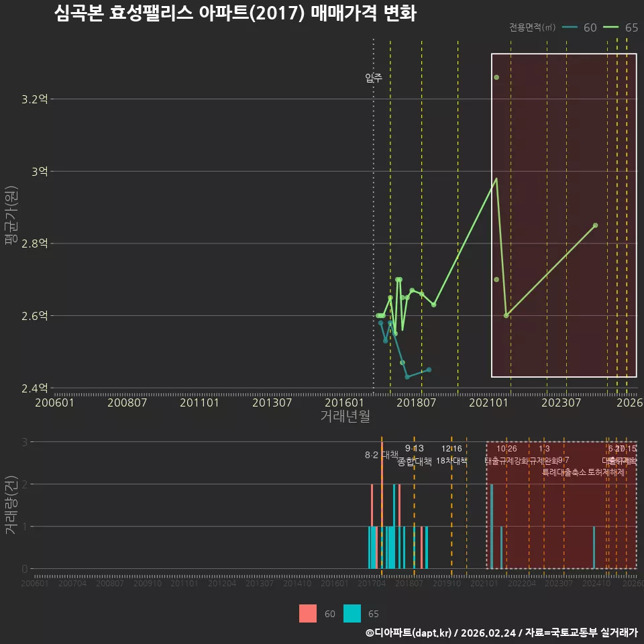Click the '입주' move-in label

click(x=374, y=77)
